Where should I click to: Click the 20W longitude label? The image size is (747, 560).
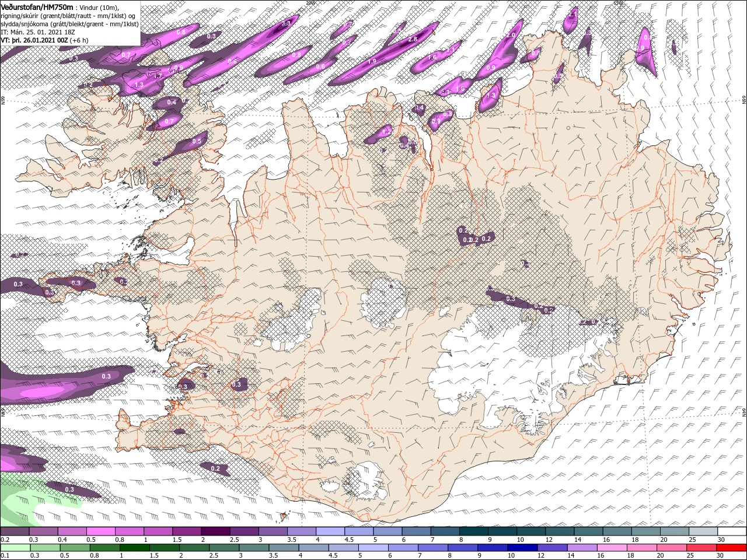pyautogui.click(x=310, y=2)
